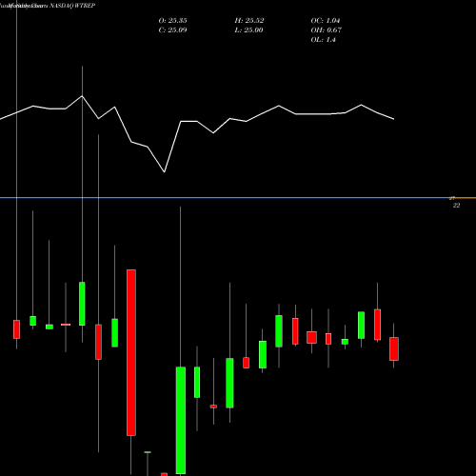
Task: Select the close value C: 25.09
Action: click(x=172, y=30)
